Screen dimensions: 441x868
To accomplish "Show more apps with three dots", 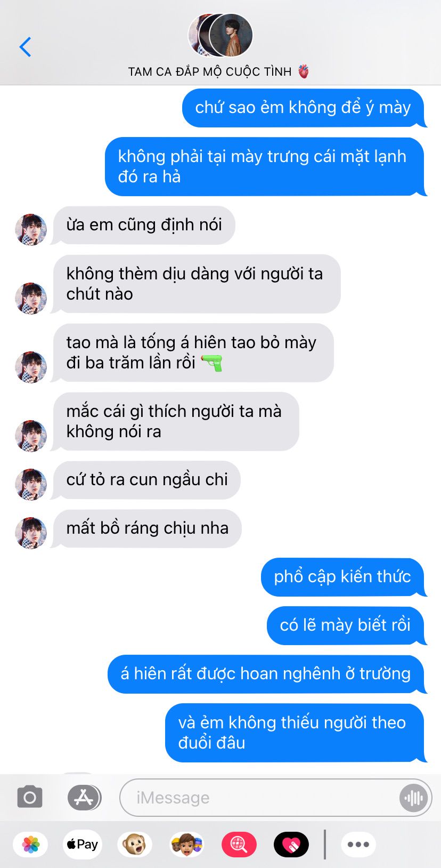I will pyautogui.click(x=358, y=845).
